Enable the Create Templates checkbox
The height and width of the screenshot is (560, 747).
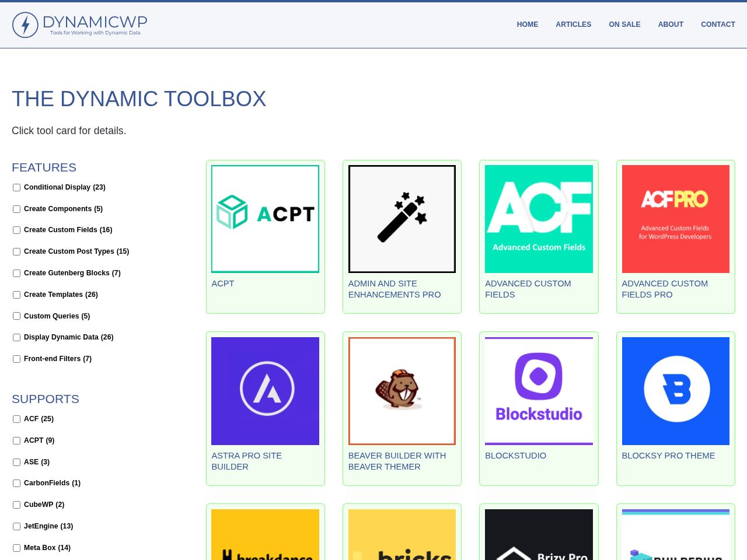16,295
